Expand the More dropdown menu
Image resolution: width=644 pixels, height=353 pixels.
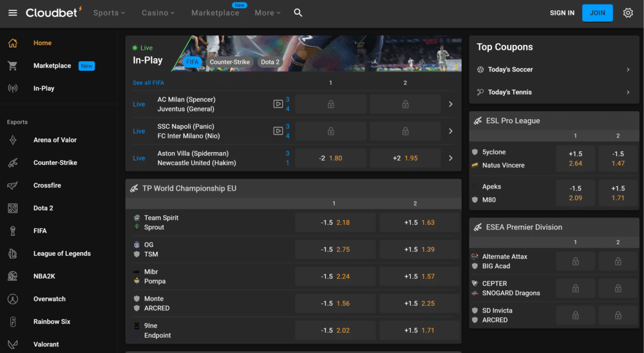click(x=267, y=13)
